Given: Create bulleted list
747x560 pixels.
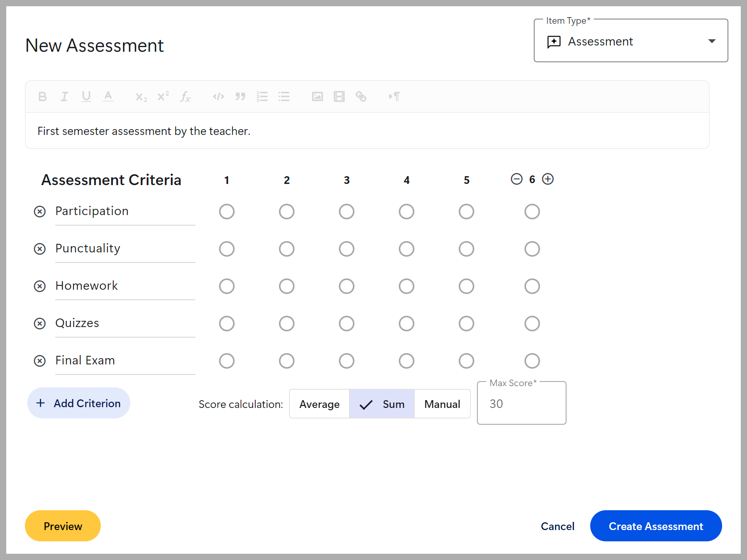Looking at the screenshot, I should click(x=284, y=96).
